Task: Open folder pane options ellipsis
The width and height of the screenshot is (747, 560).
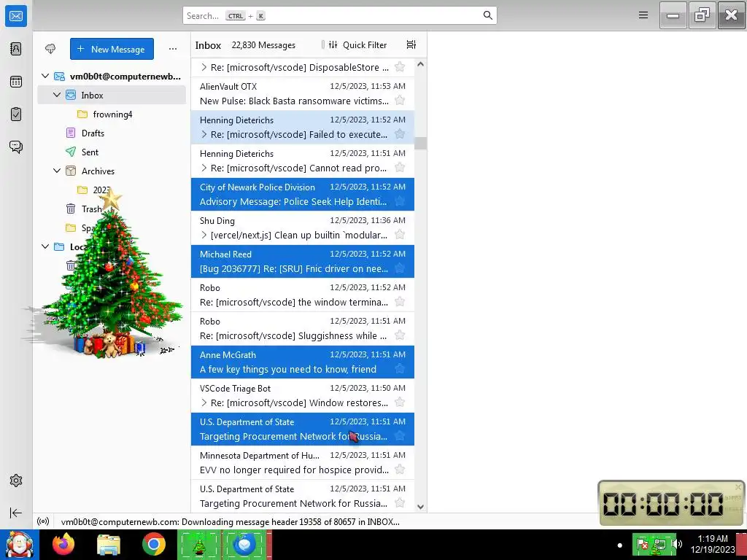Action: (x=172, y=49)
